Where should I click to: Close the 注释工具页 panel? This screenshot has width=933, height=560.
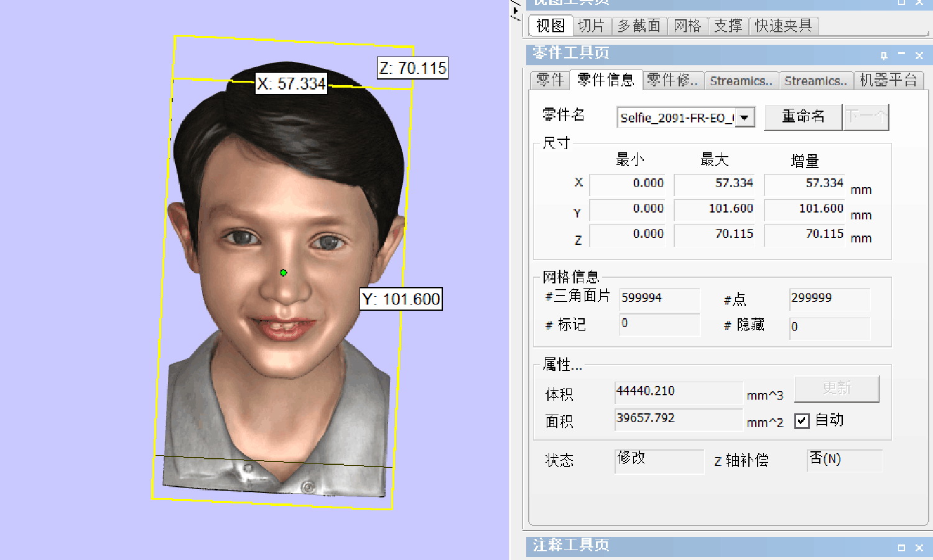[919, 548]
